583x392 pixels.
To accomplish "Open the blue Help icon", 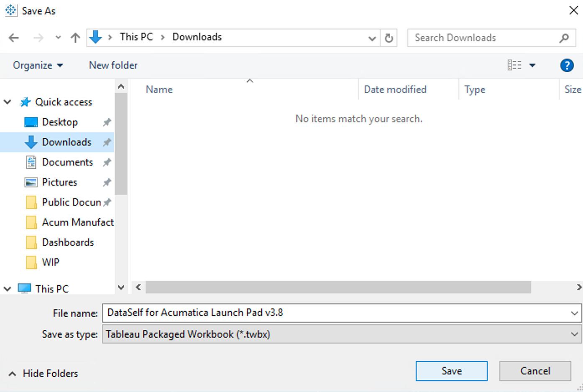I will [x=567, y=65].
